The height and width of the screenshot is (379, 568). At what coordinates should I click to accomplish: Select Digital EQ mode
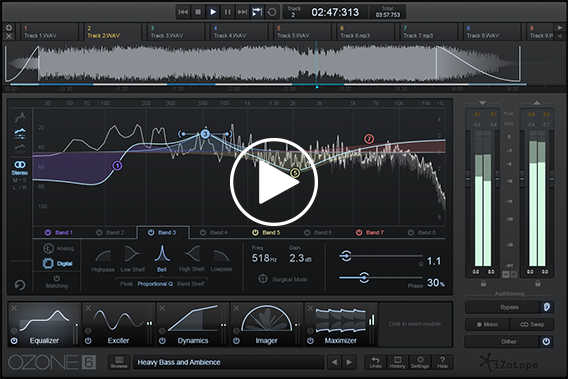pyautogui.click(x=58, y=263)
